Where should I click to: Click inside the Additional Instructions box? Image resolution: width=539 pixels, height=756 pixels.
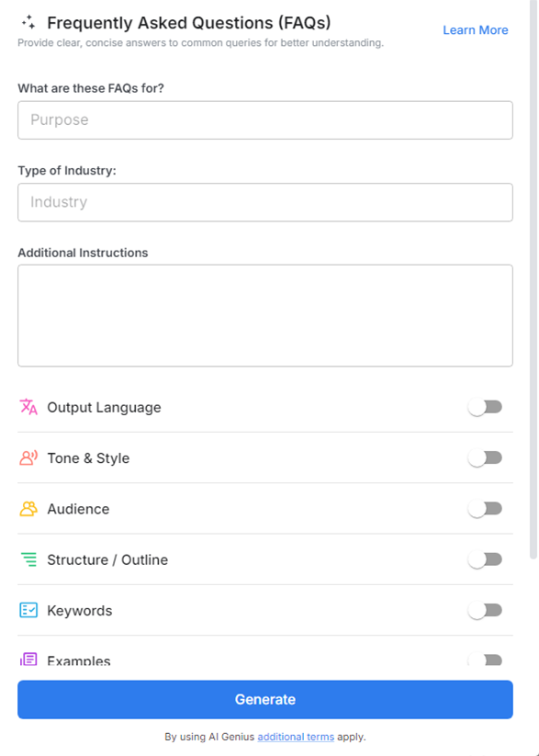264,315
